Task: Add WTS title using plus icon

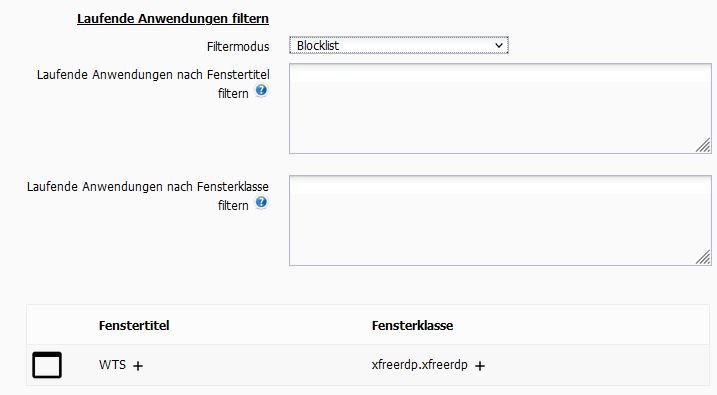Action: point(138,366)
